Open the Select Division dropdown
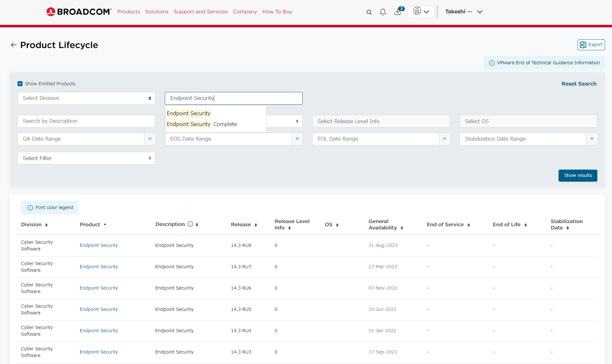Image resolution: width=612 pixels, height=364 pixels. [x=86, y=98]
